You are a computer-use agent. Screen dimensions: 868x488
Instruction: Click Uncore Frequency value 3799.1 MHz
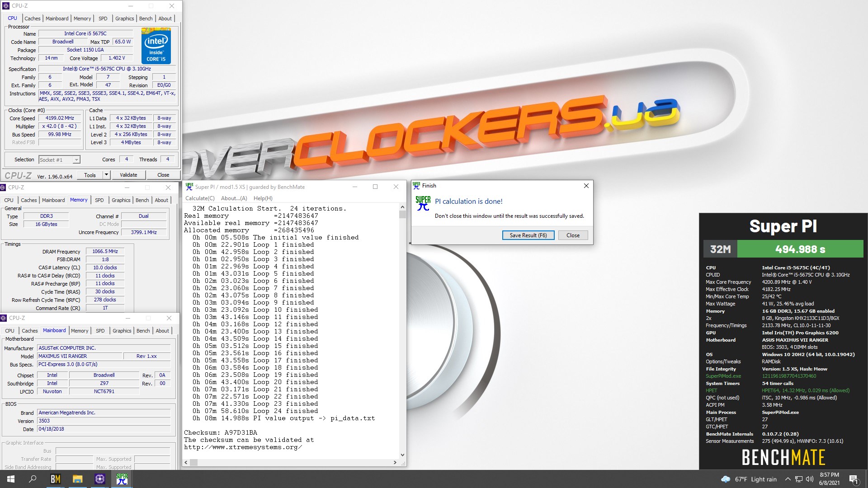tap(144, 232)
